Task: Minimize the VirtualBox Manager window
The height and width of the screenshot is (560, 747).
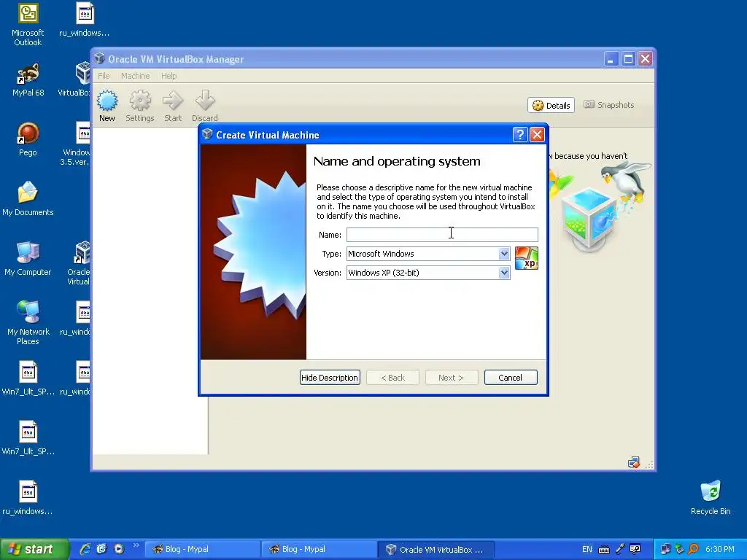Action: coord(611,59)
